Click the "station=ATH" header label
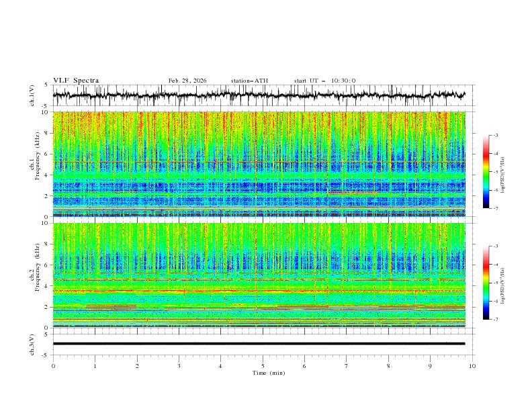Image resolution: width=532 pixels, height=411 pixels. click(249, 81)
